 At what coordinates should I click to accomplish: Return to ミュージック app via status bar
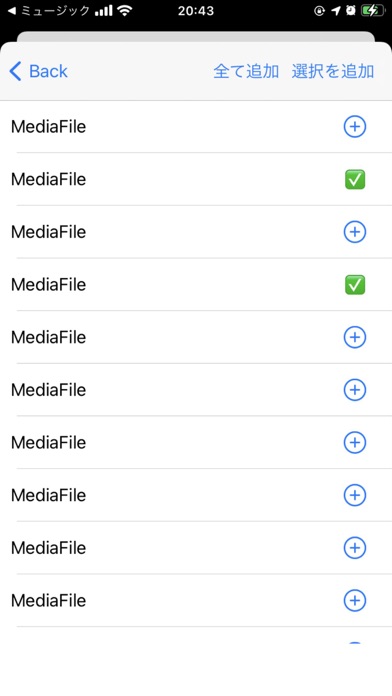[49, 11]
